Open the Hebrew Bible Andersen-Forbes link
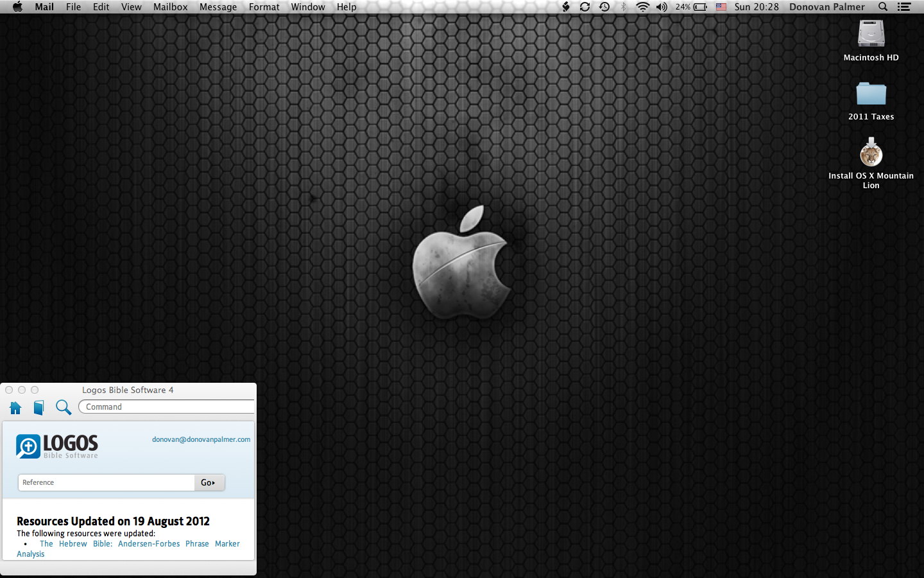The image size is (924, 578). tap(128, 548)
